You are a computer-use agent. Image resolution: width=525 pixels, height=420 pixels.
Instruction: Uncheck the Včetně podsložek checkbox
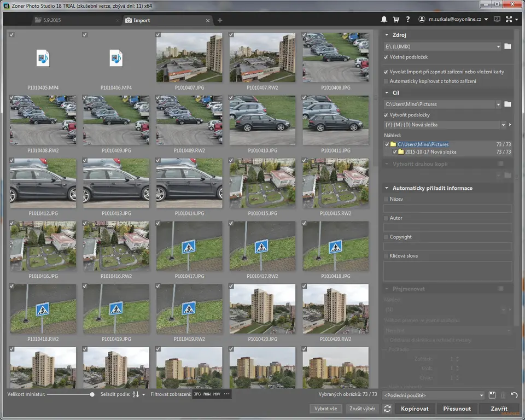coord(386,57)
